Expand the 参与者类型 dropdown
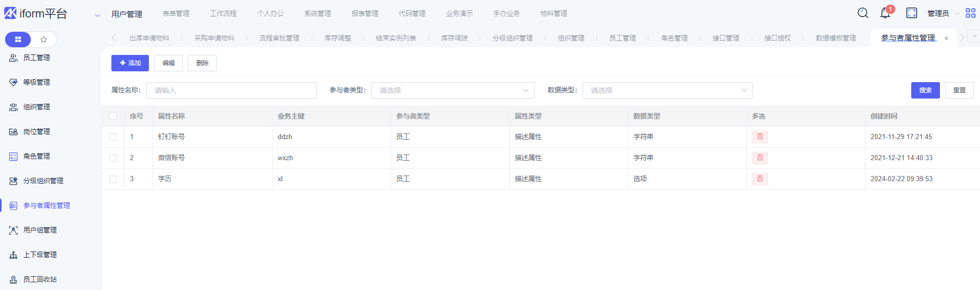The image size is (980, 290). click(452, 90)
